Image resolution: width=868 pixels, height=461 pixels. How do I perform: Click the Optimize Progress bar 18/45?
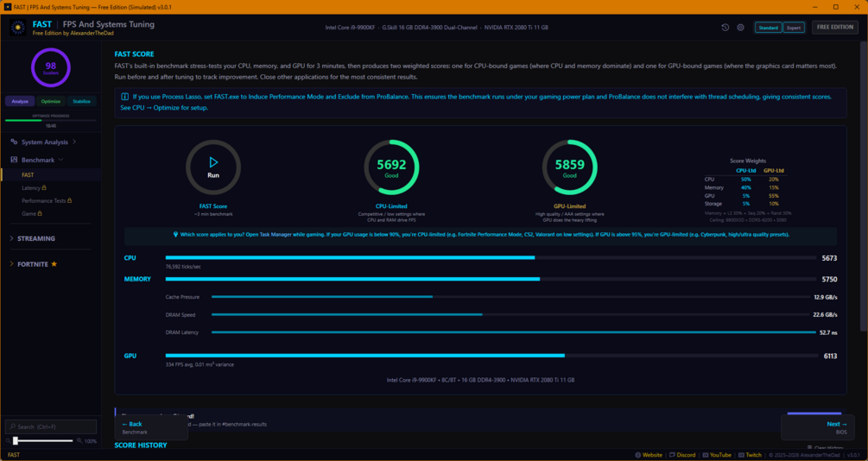tap(51, 120)
